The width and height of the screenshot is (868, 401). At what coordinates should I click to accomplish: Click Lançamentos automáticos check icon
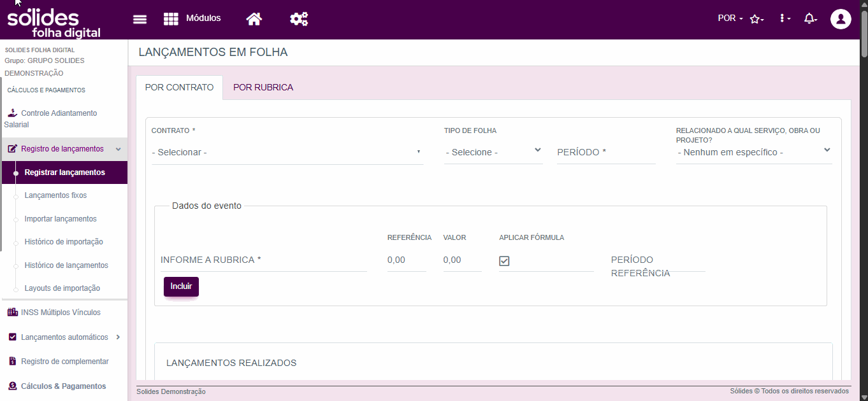click(x=12, y=337)
